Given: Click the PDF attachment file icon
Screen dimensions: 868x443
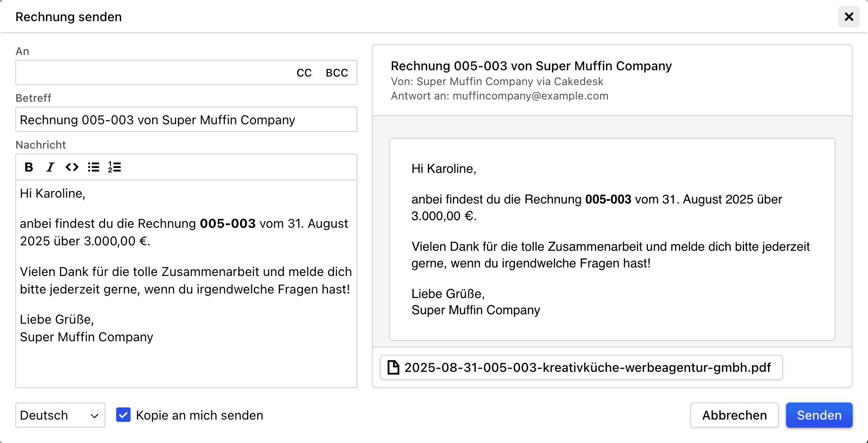Looking at the screenshot, I should pyautogui.click(x=394, y=367).
